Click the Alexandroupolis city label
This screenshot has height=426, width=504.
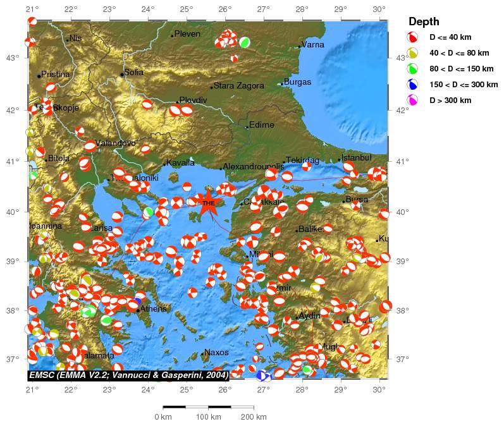pyautogui.click(x=254, y=167)
